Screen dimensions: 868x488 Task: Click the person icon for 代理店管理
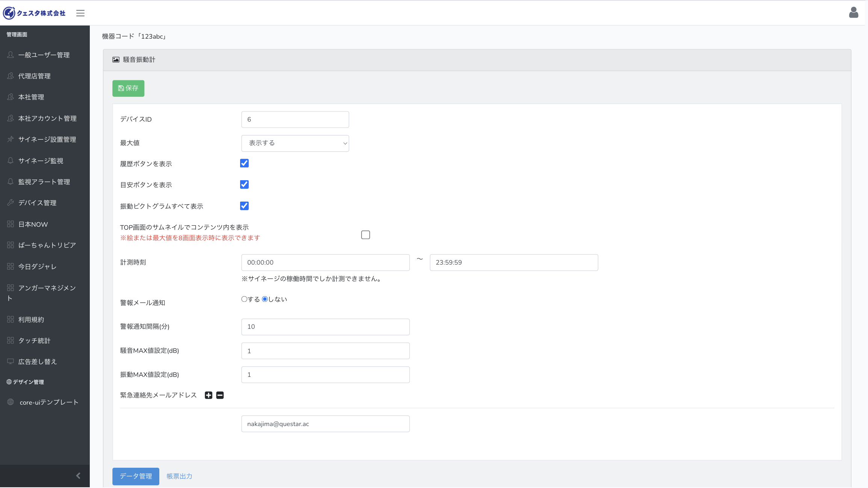11,76
